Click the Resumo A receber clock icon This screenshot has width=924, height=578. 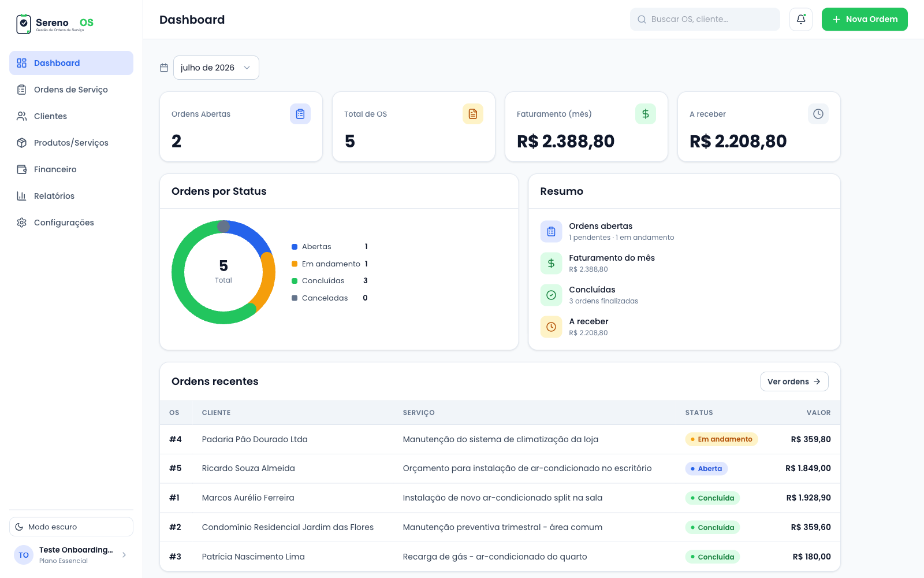[x=551, y=327]
